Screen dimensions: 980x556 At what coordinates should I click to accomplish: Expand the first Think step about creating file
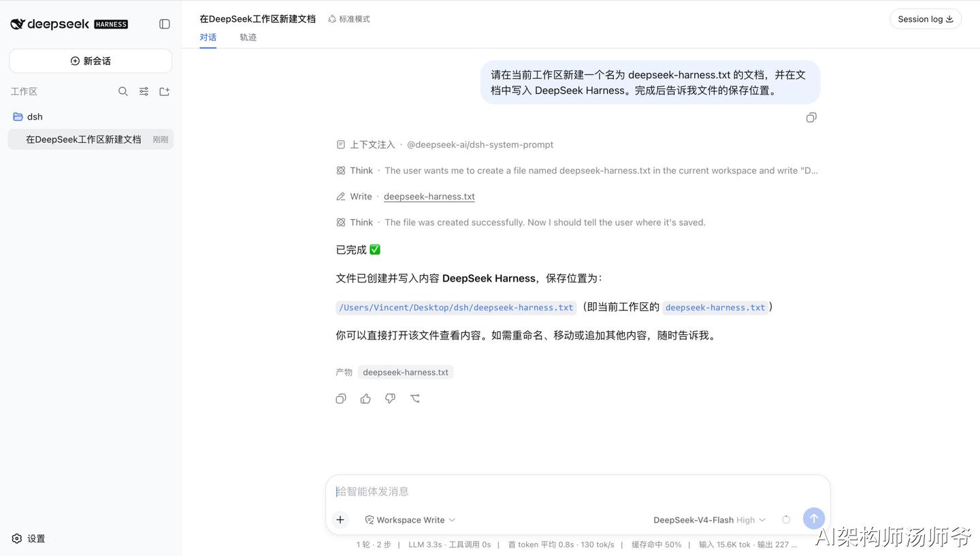click(577, 170)
